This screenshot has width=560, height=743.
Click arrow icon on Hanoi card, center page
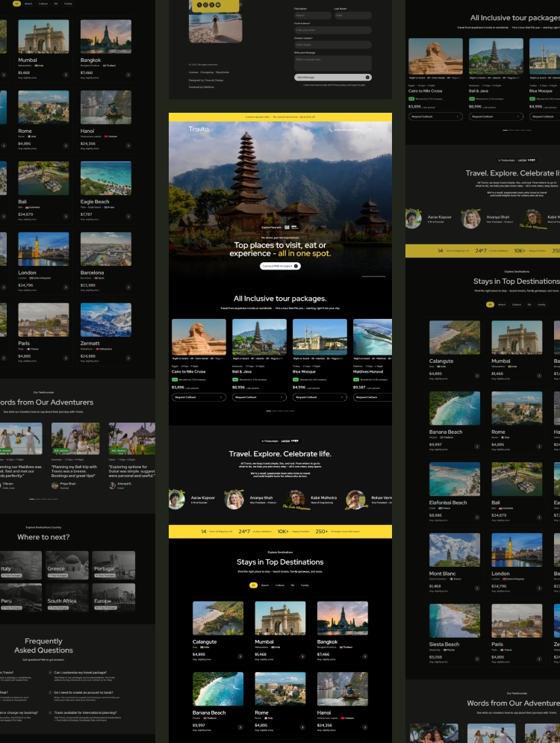tap(365, 727)
